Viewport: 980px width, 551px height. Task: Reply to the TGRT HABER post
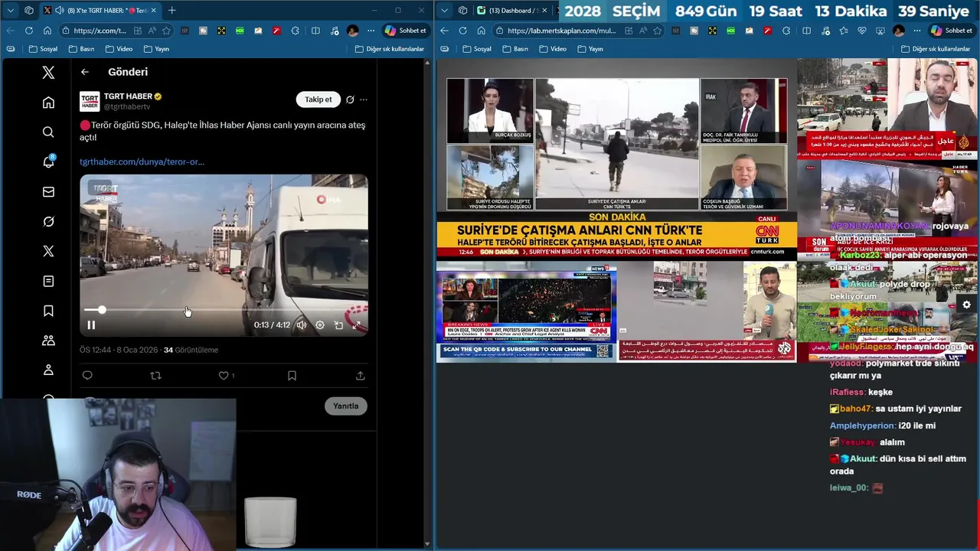pos(87,376)
